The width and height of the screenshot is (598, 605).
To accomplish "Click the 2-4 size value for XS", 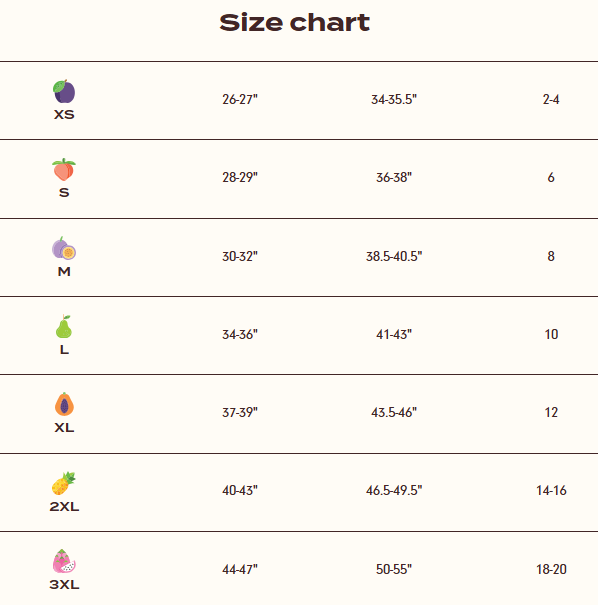I will click(x=551, y=100).
